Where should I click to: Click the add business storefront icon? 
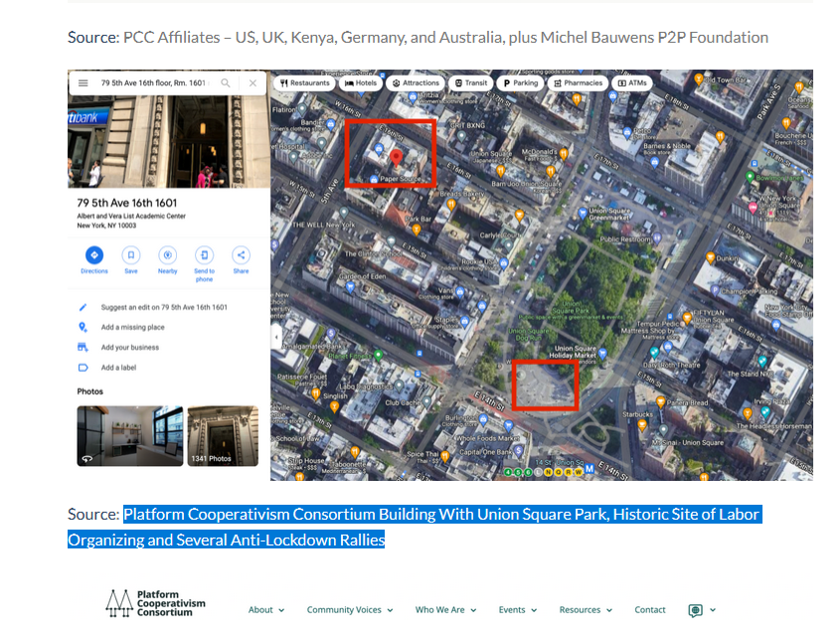click(83, 348)
